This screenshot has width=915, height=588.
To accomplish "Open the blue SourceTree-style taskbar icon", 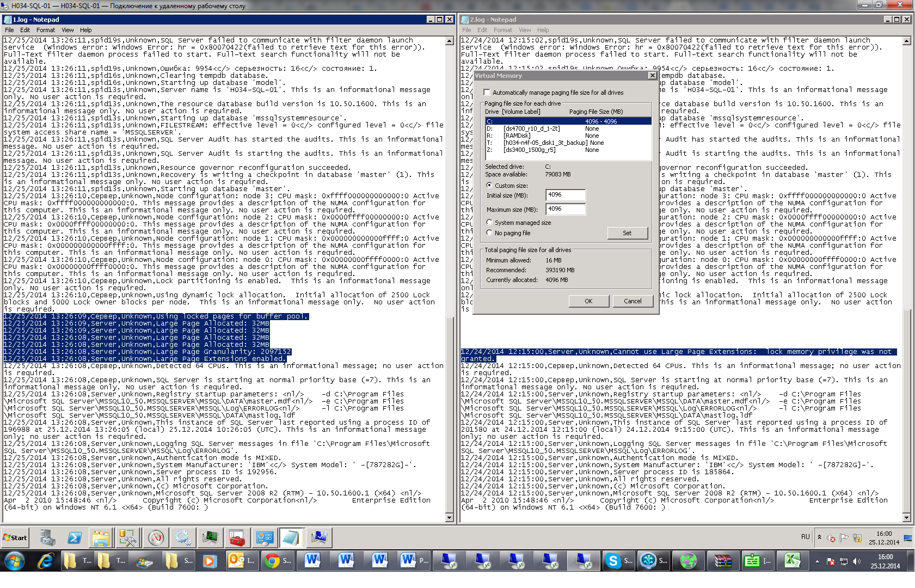I will (x=653, y=561).
